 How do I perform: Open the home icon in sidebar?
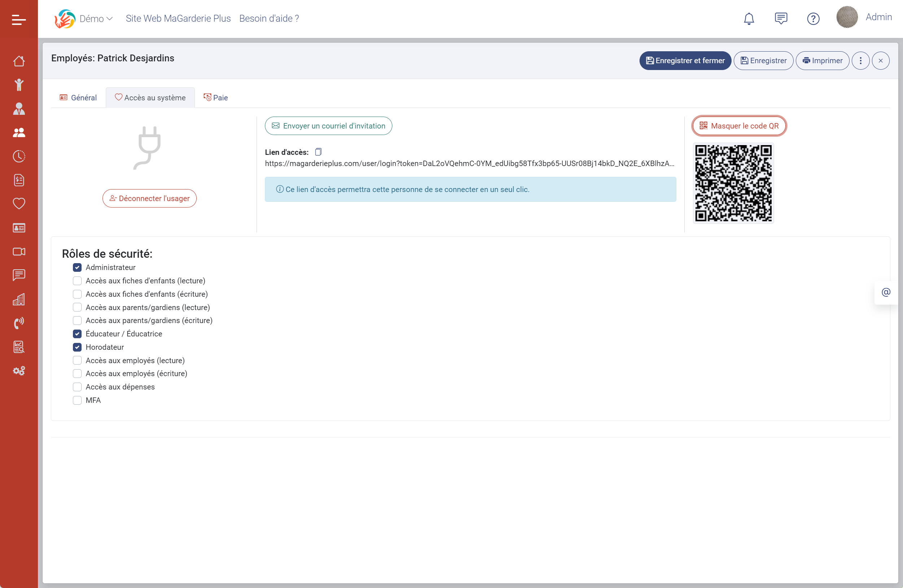click(x=19, y=61)
